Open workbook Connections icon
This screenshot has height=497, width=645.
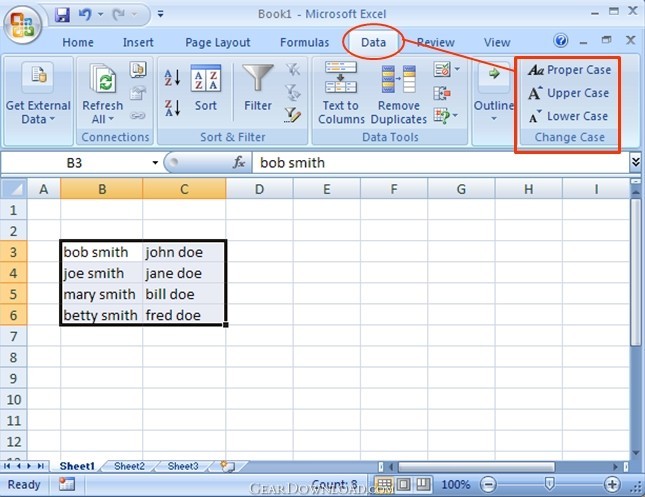pos(138,70)
